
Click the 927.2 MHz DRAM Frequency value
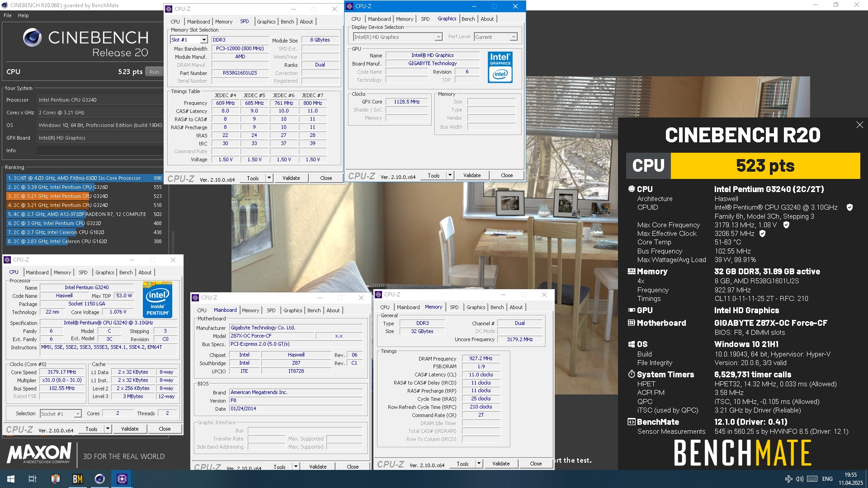(x=481, y=358)
